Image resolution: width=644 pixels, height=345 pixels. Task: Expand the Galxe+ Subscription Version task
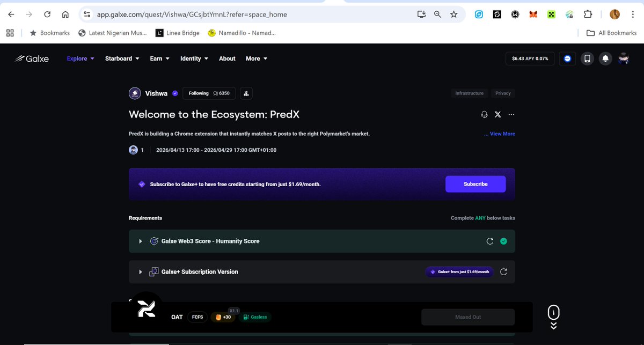coord(141,272)
